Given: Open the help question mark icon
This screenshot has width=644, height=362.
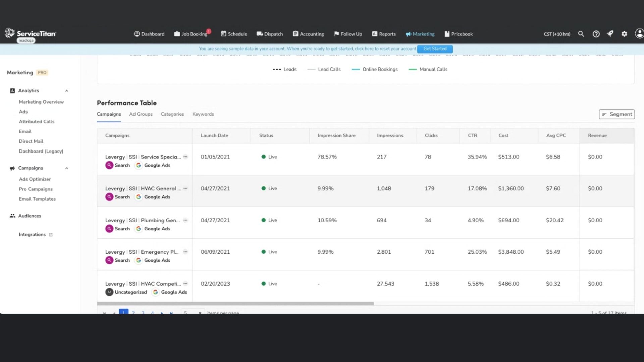Looking at the screenshot, I should [596, 34].
